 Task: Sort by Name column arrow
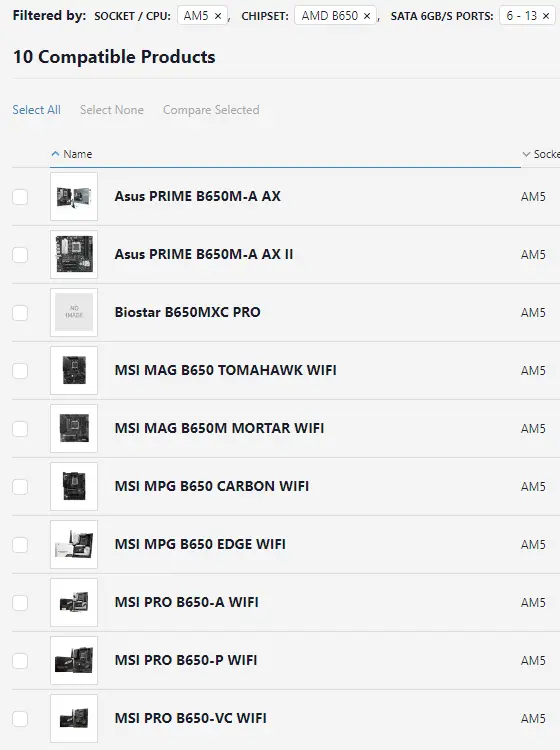(55, 154)
